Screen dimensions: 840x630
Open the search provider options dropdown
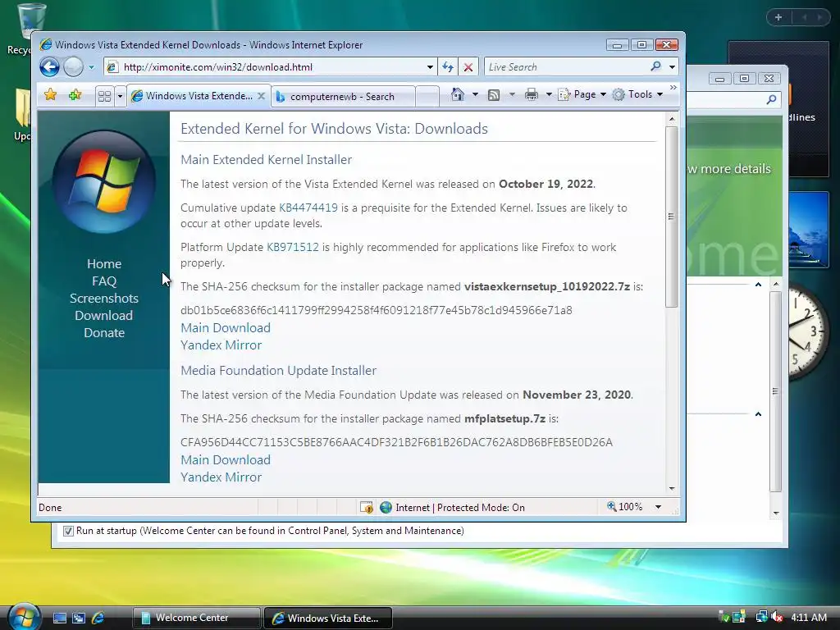pos(672,67)
